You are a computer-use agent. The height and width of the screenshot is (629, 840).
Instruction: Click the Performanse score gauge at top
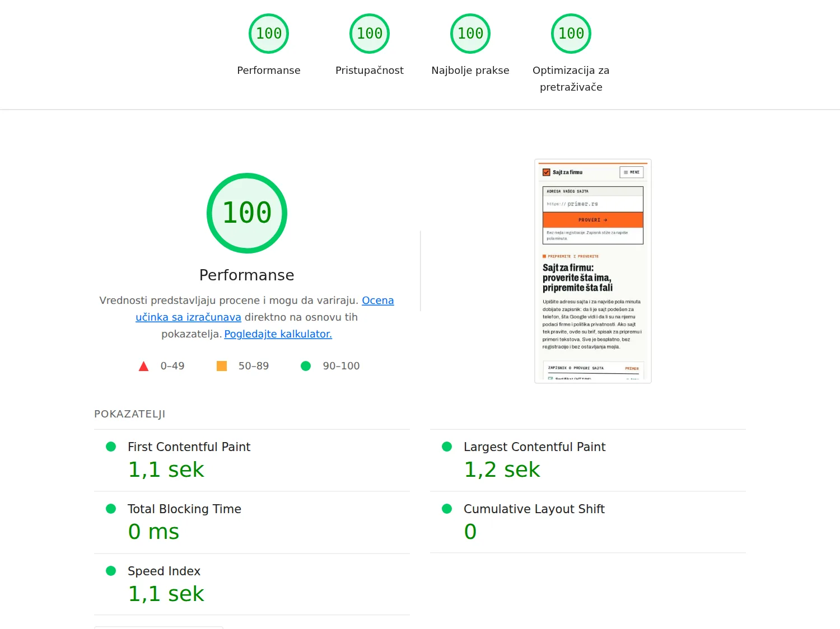269,34
